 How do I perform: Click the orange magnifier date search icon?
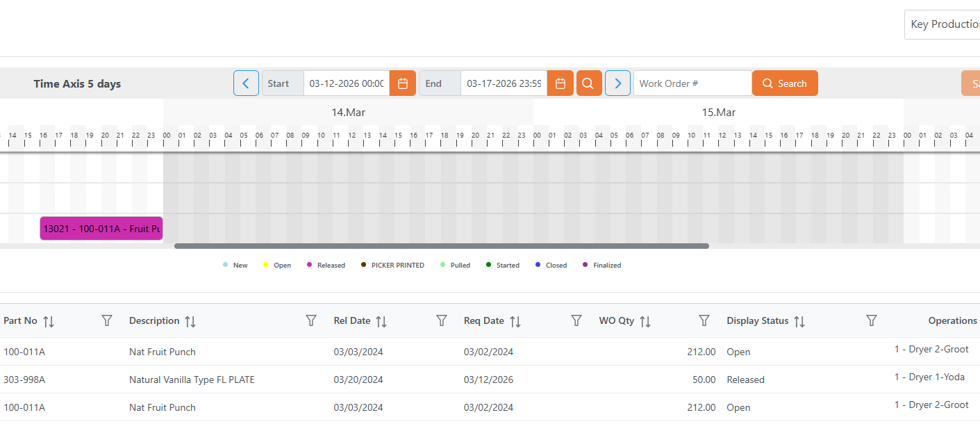coord(588,83)
